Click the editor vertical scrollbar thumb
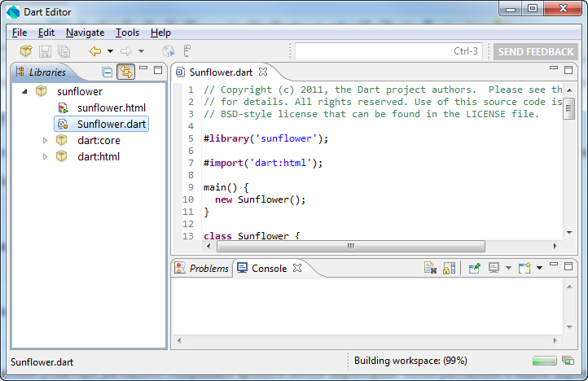This screenshot has height=381, width=588. pyautogui.click(x=569, y=108)
